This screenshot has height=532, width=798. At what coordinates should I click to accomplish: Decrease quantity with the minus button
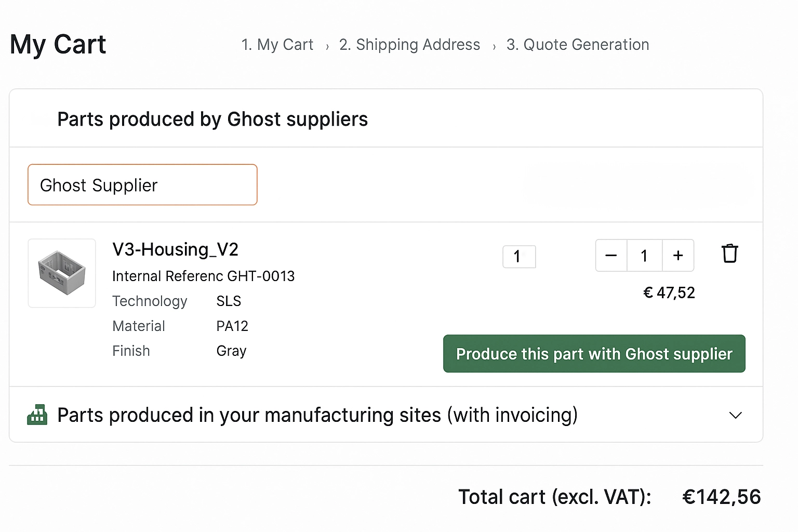click(x=611, y=256)
